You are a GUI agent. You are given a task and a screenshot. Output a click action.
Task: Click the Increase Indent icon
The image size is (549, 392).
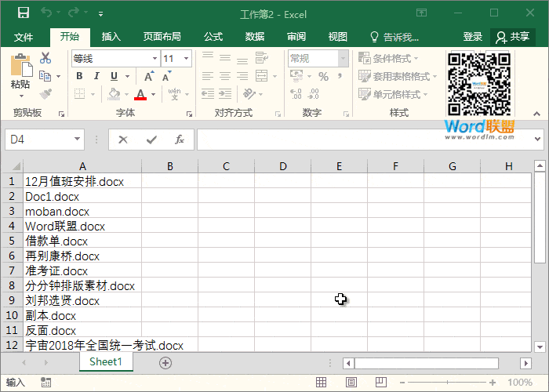pos(225,94)
